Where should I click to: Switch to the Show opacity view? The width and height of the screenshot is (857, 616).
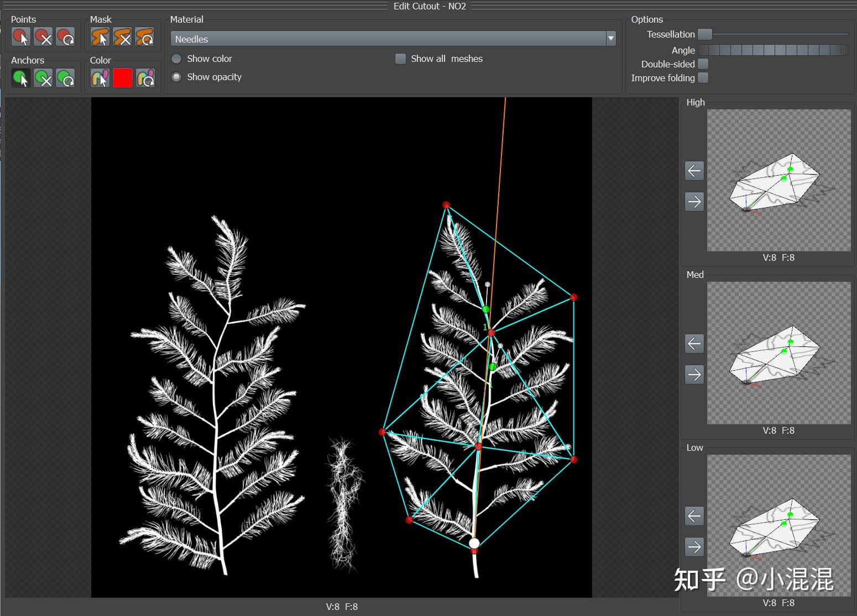(176, 77)
